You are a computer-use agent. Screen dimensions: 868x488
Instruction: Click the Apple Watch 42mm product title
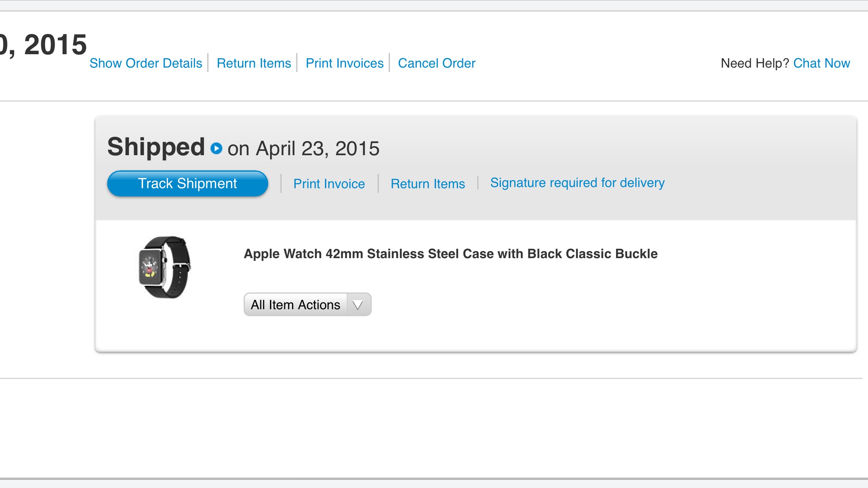click(451, 254)
